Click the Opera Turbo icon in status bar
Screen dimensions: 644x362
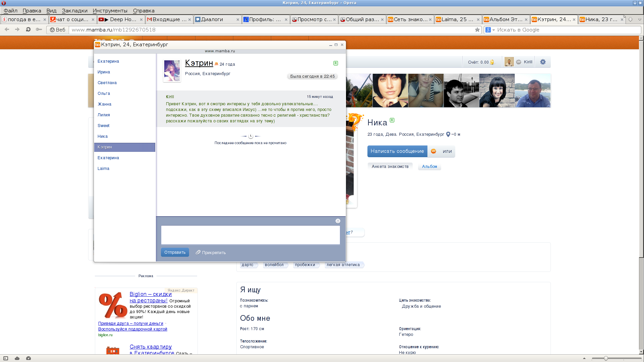tap(28, 358)
